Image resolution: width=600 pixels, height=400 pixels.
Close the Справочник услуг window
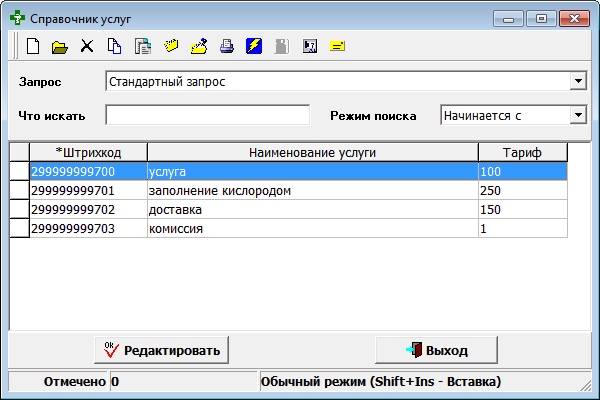(574, 18)
